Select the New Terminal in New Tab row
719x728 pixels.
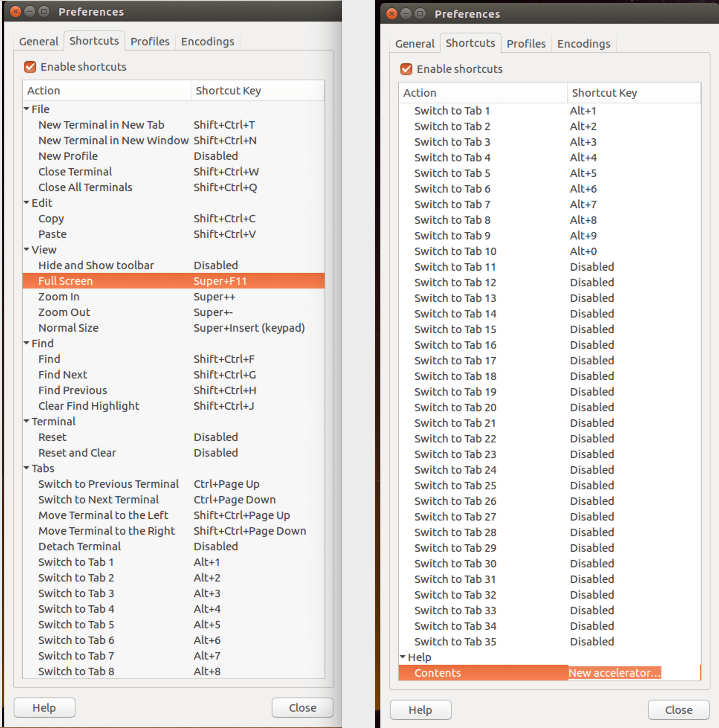coord(173,125)
